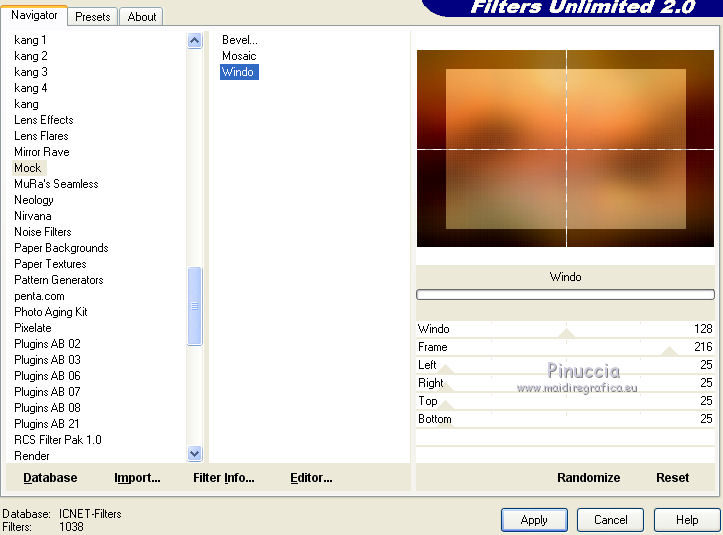Reset the filter parameters

coord(672,477)
